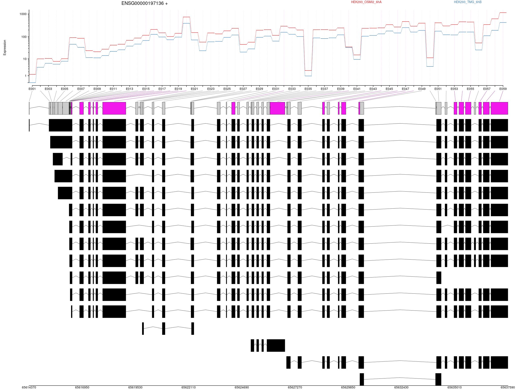The height and width of the screenshot is (392, 532).
Task: Click genomic coordinate 65614370
Action: point(29,388)
